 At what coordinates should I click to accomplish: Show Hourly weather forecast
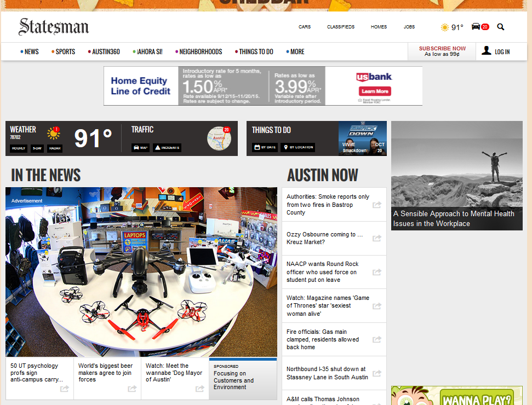19,148
